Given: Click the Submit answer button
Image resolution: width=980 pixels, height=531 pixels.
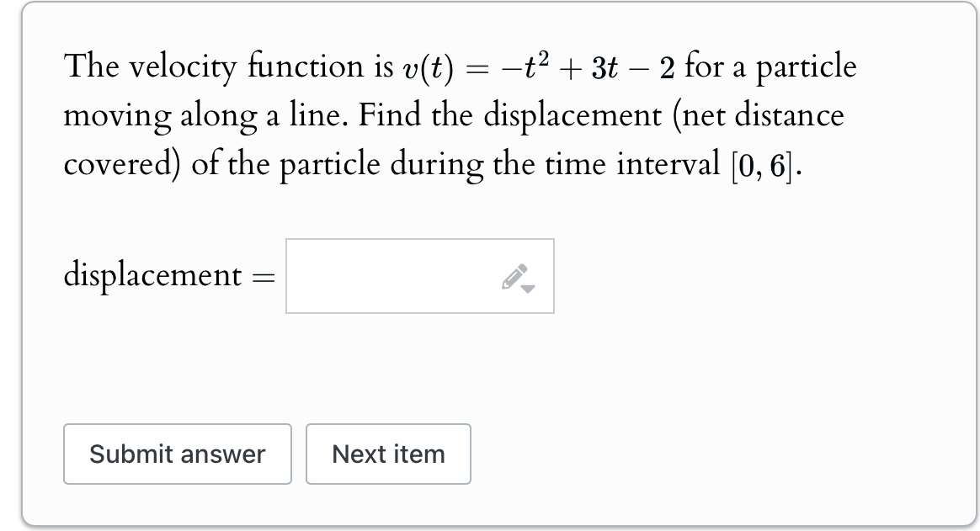Looking at the screenshot, I should pyautogui.click(x=177, y=454).
